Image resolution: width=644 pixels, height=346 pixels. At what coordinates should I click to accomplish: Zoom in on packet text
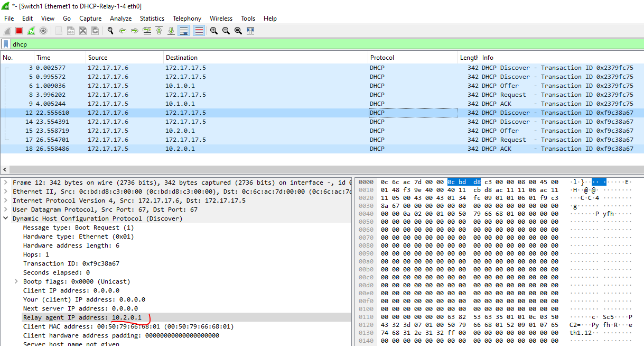tap(214, 31)
